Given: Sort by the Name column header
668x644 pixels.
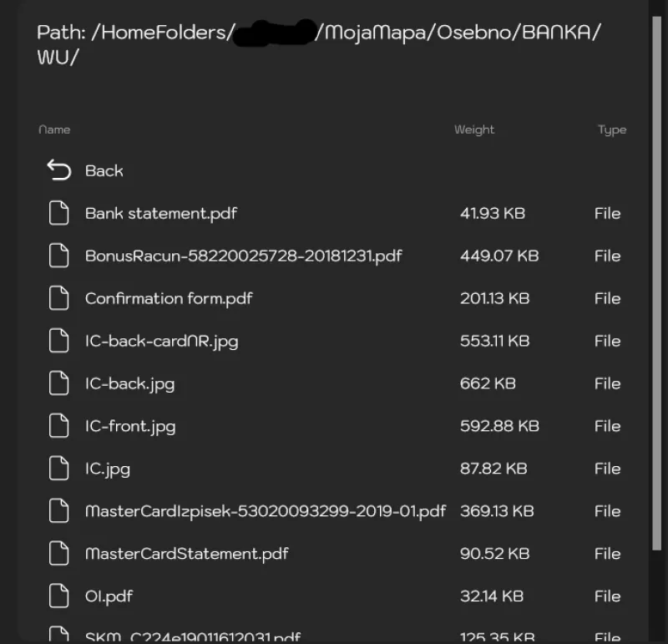Looking at the screenshot, I should click(54, 129).
